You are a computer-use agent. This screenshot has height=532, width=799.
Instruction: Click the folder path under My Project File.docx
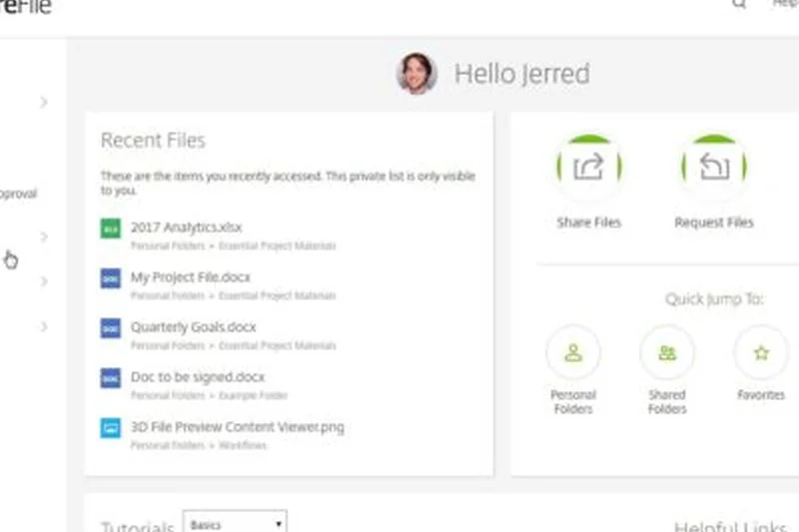click(x=234, y=295)
